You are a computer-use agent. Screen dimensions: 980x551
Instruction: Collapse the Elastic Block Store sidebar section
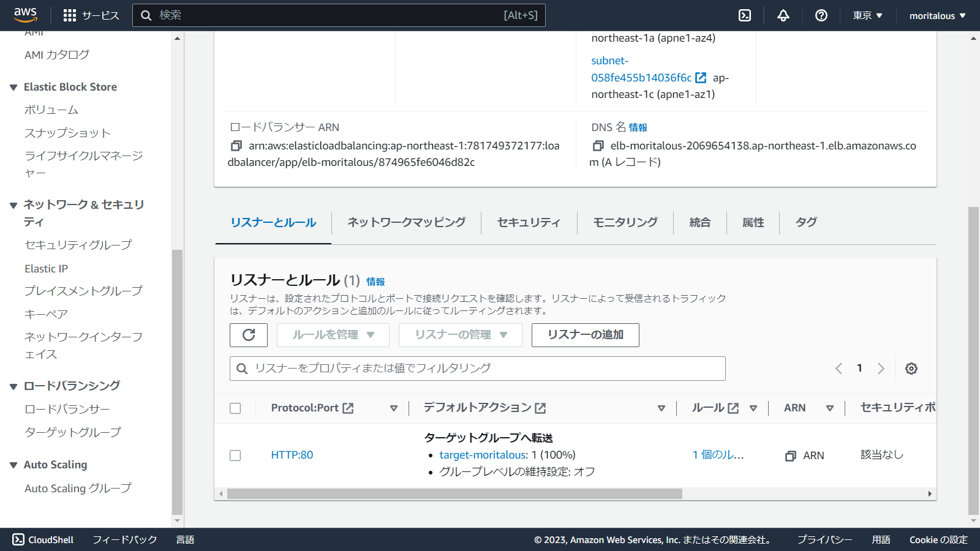14,86
